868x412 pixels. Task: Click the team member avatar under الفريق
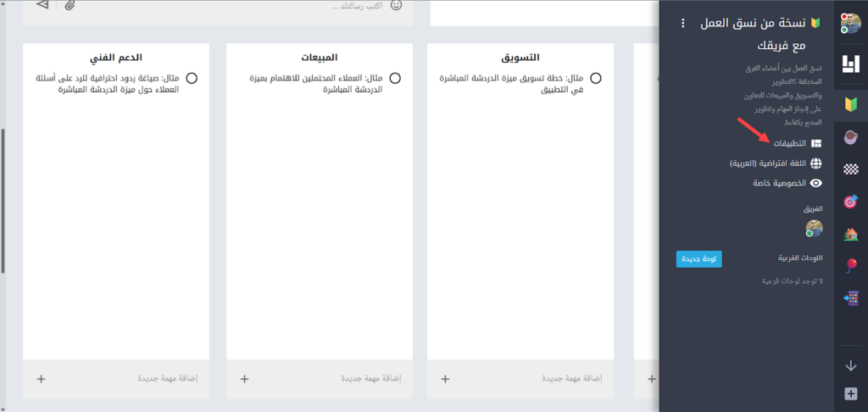tap(814, 228)
